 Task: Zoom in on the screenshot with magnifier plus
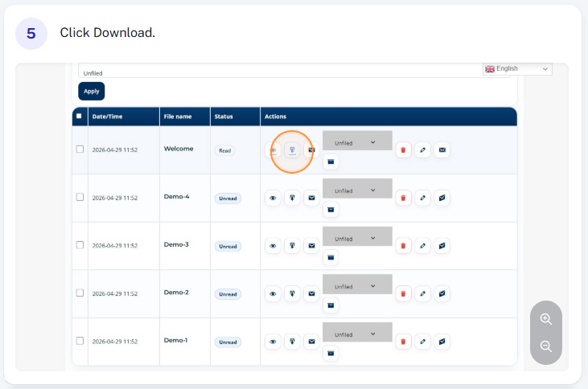(x=546, y=319)
